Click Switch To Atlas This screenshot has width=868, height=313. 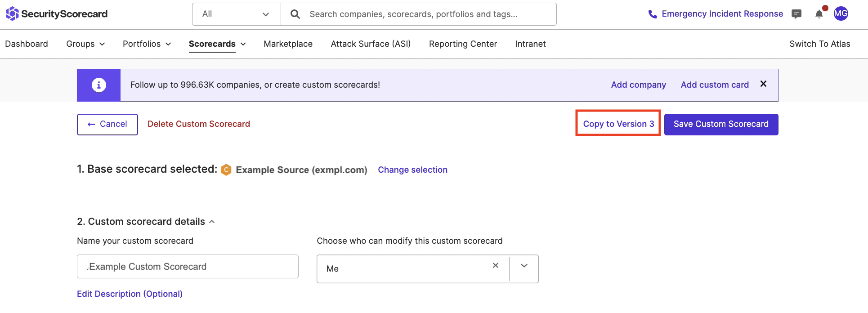coord(820,44)
